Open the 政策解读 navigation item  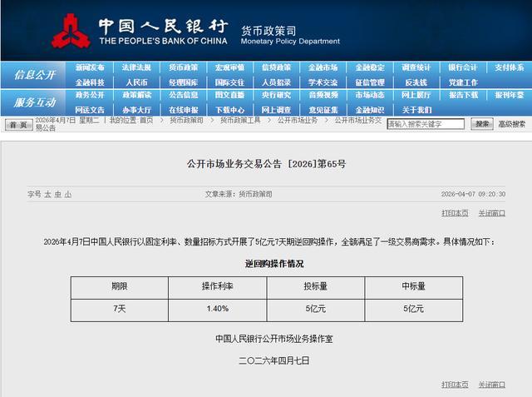(136, 95)
